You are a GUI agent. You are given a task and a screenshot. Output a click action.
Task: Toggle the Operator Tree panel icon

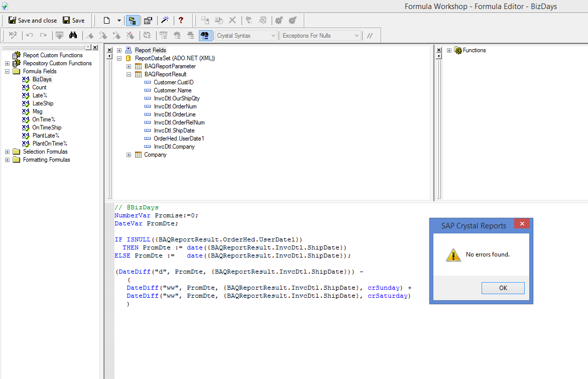click(x=190, y=35)
